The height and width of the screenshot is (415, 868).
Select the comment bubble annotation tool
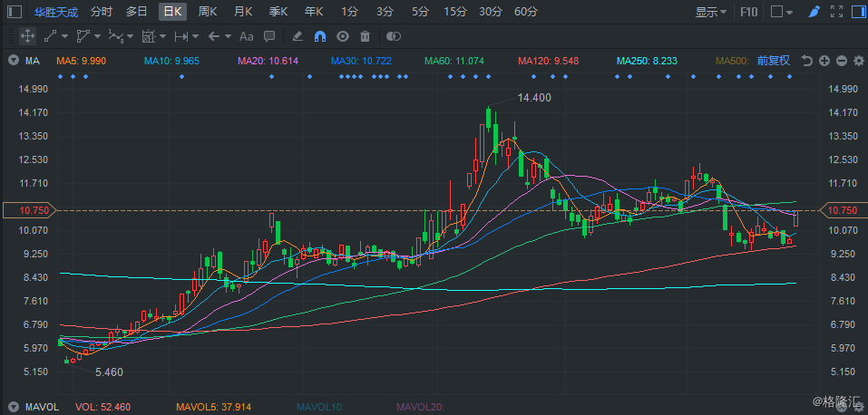269,36
